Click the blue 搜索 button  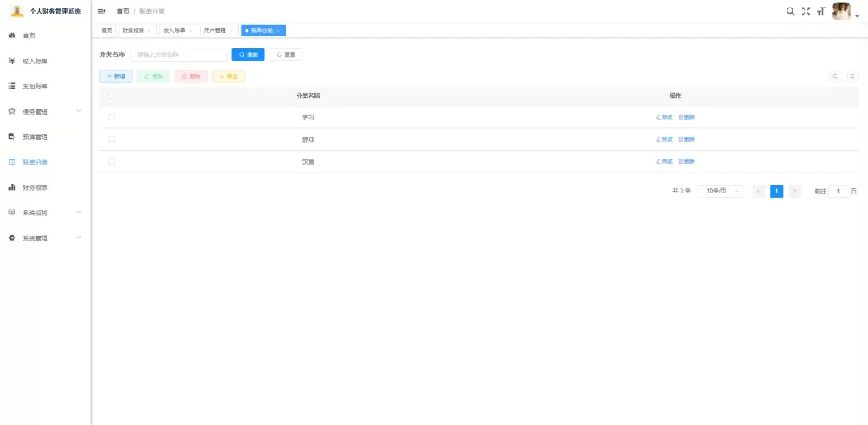[x=248, y=54]
